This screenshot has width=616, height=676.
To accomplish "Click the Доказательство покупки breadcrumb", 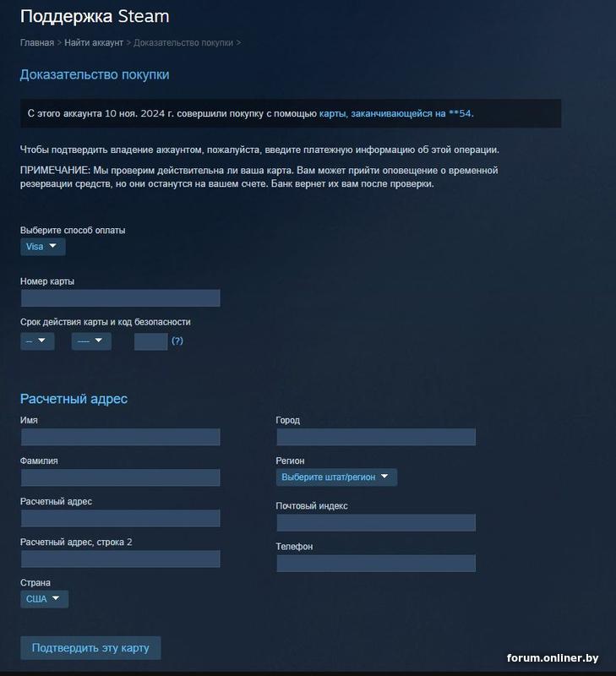I will 183,43.
